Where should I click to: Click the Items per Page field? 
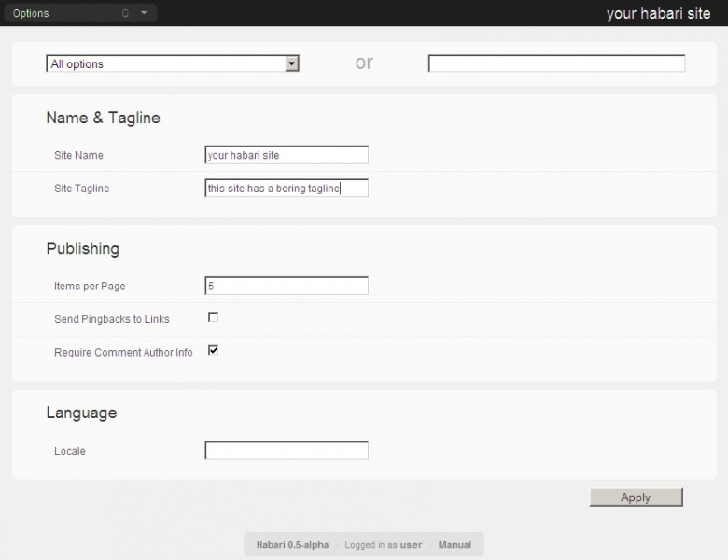point(287,286)
